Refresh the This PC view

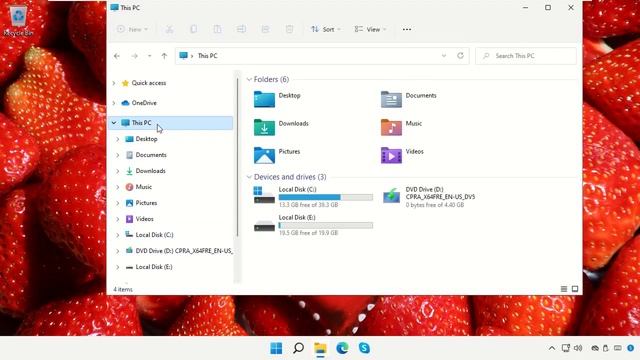coord(460,56)
